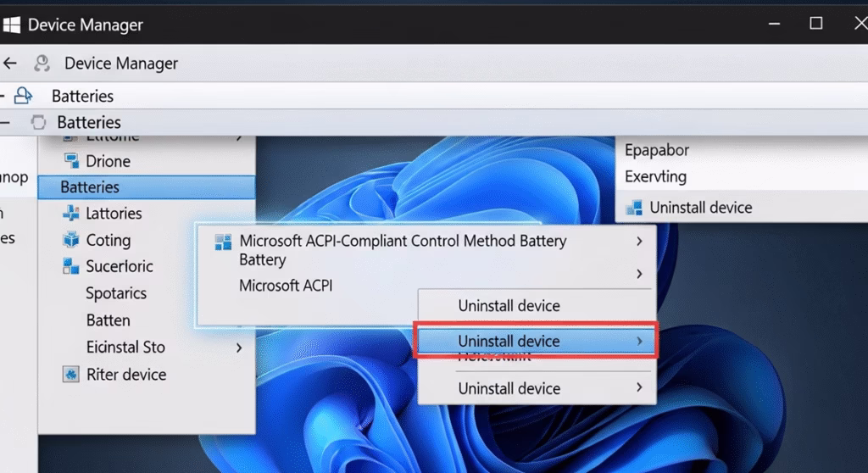The image size is (868, 473).
Task: Click the Windows logo in the title bar
Action: tap(11, 25)
